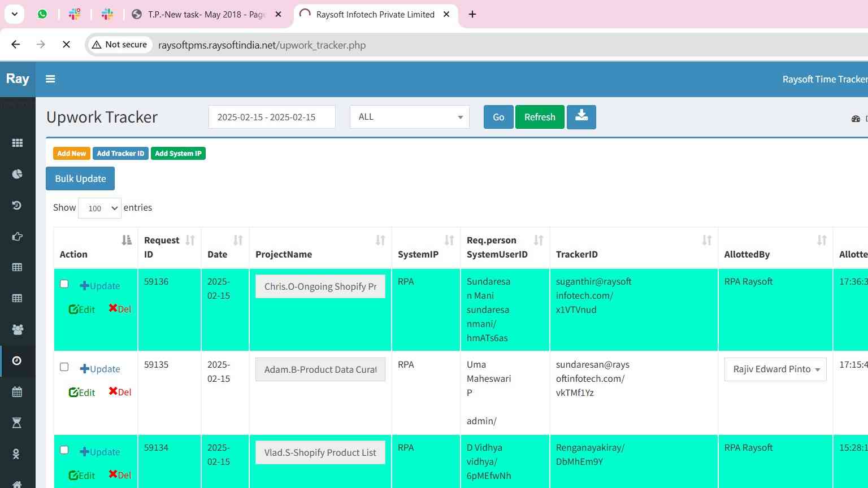Open the pointing hand sidebar icon
This screenshot has height=488, width=868.
point(18,236)
